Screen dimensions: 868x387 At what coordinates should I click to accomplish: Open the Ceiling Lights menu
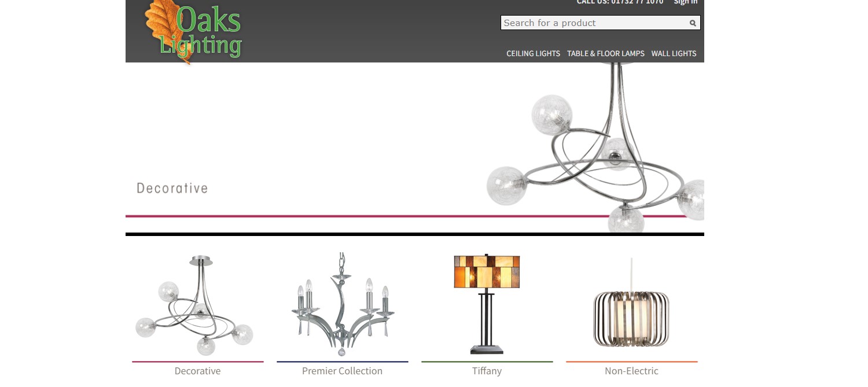(x=533, y=53)
